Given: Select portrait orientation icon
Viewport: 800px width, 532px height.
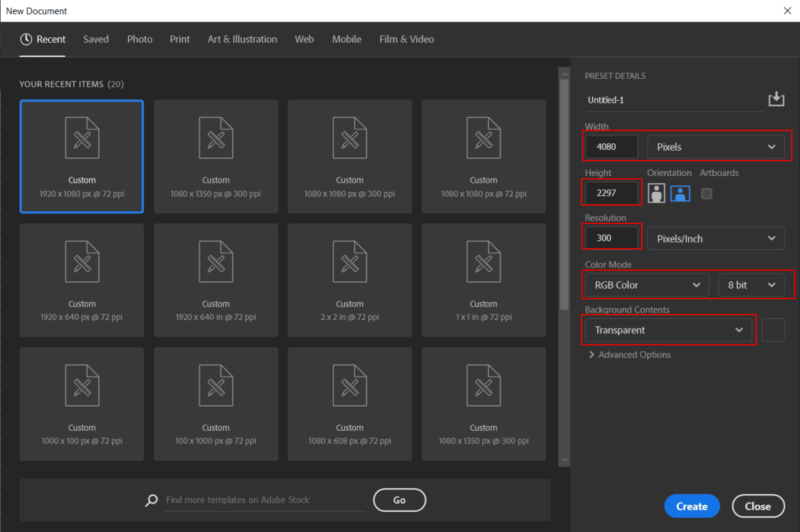Looking at the screenshot, I should point(657,193).
